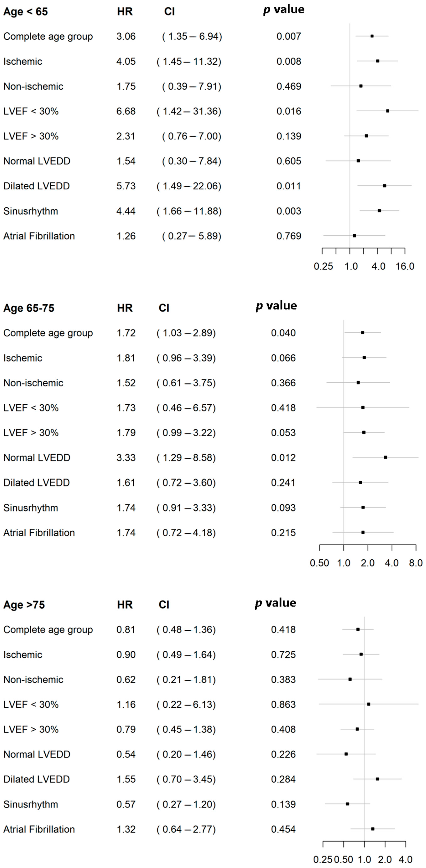Click the confidence interval (0.99 – 3.22)

click(186, 433)
